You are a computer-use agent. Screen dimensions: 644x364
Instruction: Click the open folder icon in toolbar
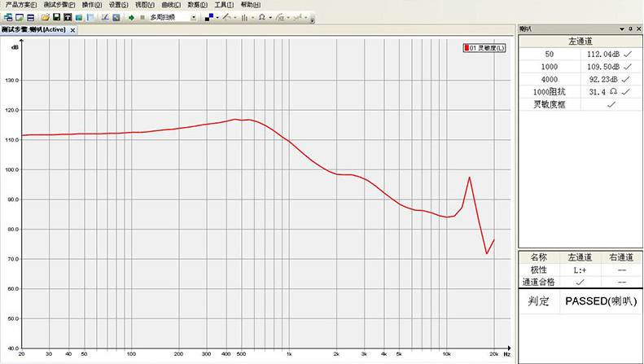pos(46,17)
